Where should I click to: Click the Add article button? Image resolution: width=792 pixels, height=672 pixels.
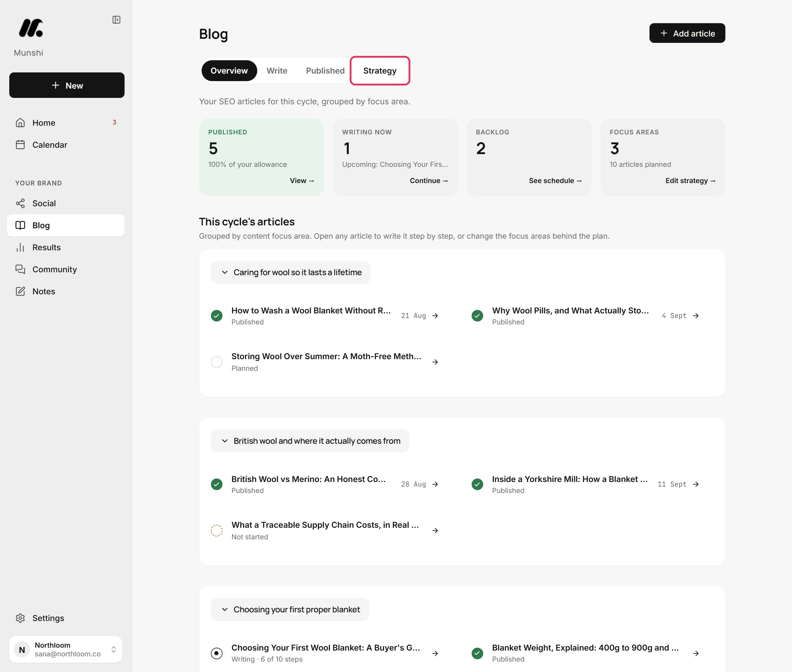pyautogui.click(x=687, y=33)
